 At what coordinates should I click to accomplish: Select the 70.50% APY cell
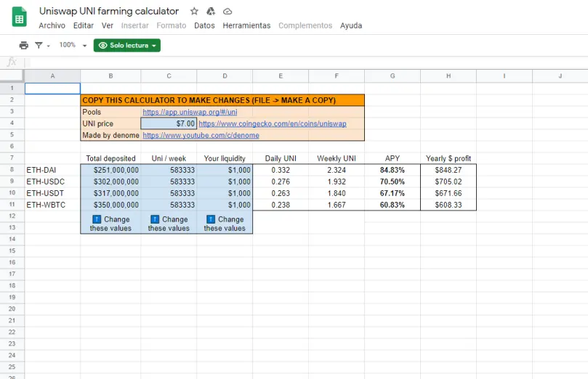(x=392, y=182)
